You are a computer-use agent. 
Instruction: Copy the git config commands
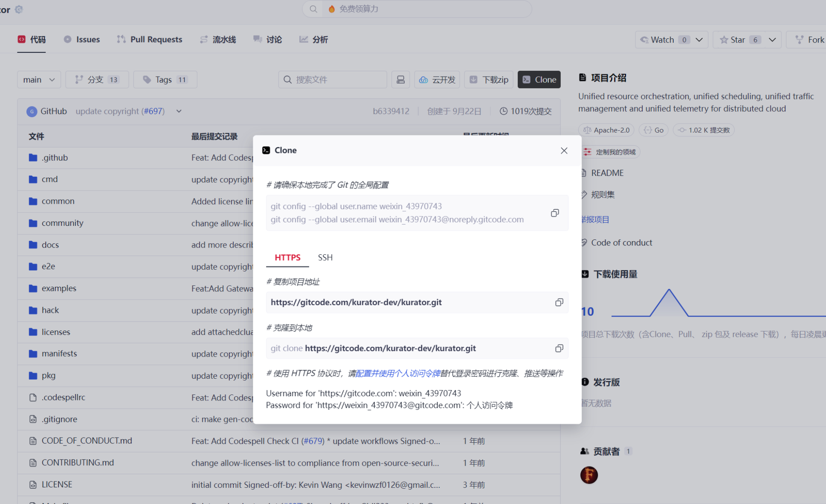[554, 213]
